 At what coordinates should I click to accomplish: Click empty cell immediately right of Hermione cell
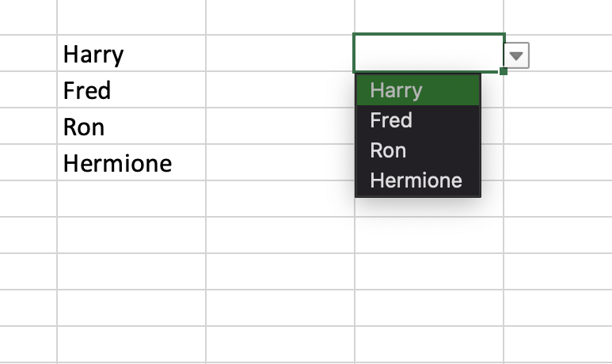point(279,163)
